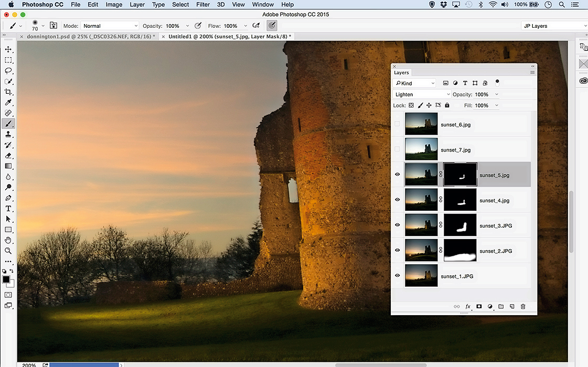Open the Kind filter dropdown

pos(414,83)
